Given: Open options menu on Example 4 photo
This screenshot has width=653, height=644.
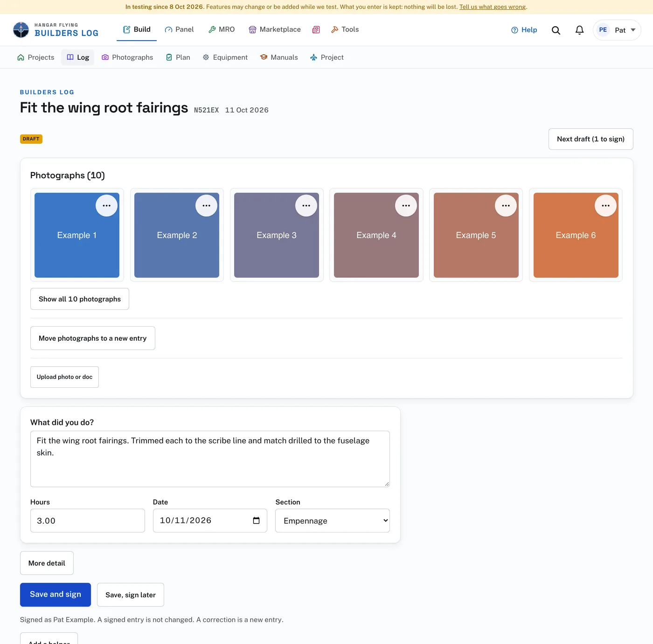Looking at the screenshot, I should pyautogui.click(x=406, y=206).
